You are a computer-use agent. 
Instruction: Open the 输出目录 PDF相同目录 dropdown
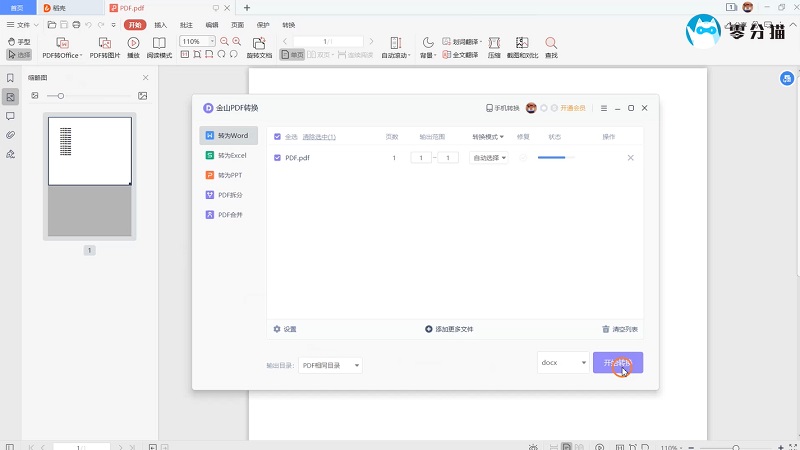point(330,365)
